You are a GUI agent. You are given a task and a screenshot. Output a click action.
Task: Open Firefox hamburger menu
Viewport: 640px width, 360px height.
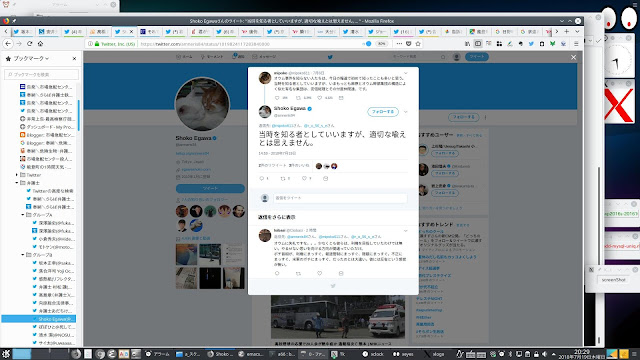(x=576, y=44)
